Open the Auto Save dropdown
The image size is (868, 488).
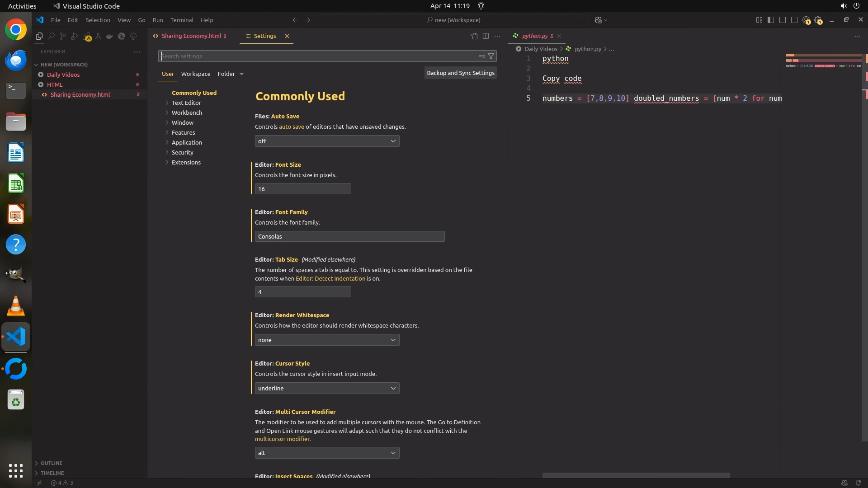pos(327,141)
